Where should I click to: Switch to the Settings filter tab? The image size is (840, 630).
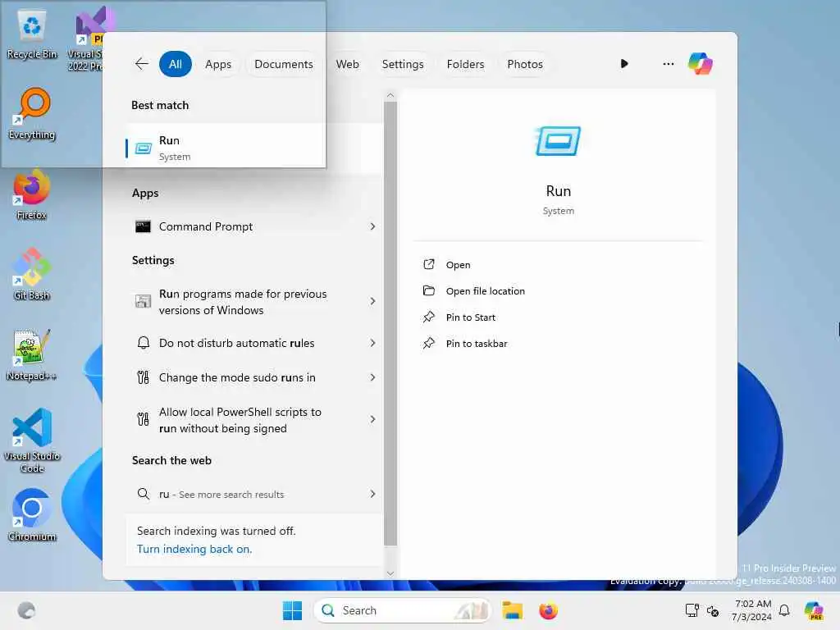402,64
